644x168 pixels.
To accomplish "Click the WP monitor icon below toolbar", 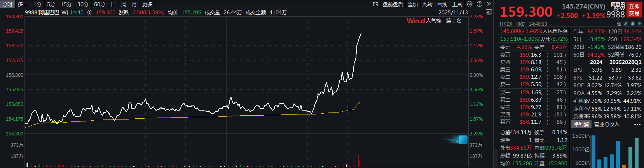I will (x=489, y=12).
